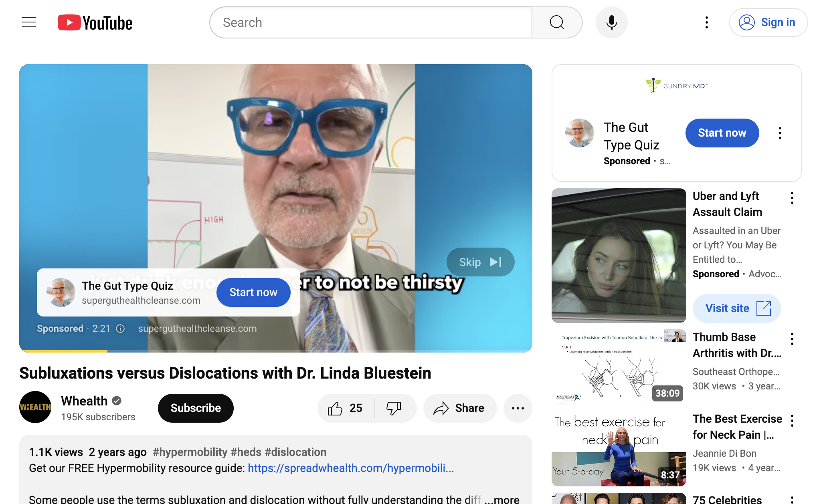The height and width of the screenshot is (504, 821).
Task: Click the #dislocation hashtag
Action: point(295,452)
